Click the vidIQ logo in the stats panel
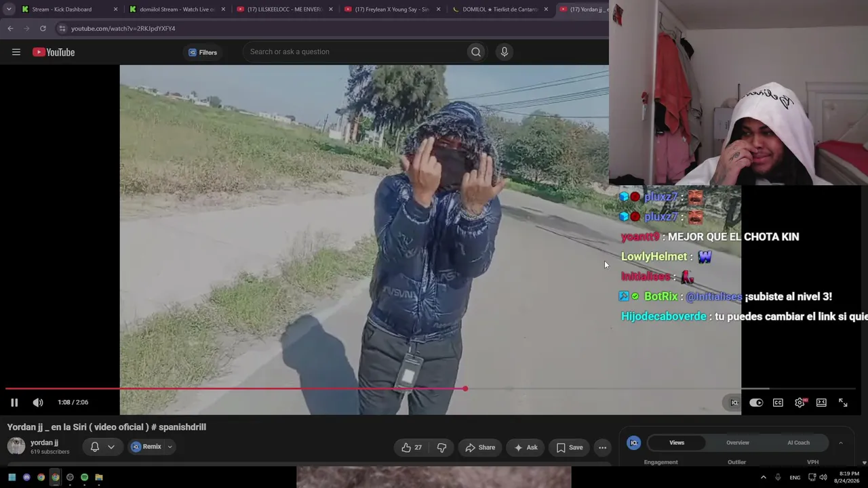The height and width of the screenshot is (488, 868). tap(634, 443)
